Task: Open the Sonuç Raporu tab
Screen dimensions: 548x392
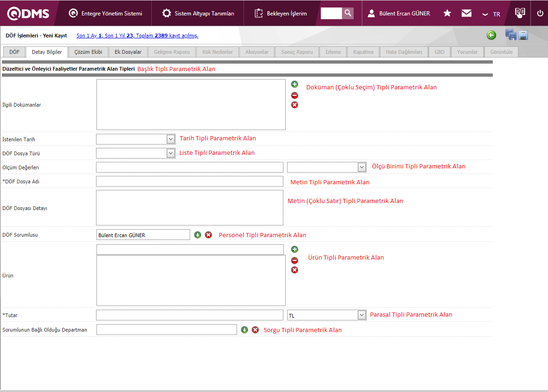Action: coord(297,52)
